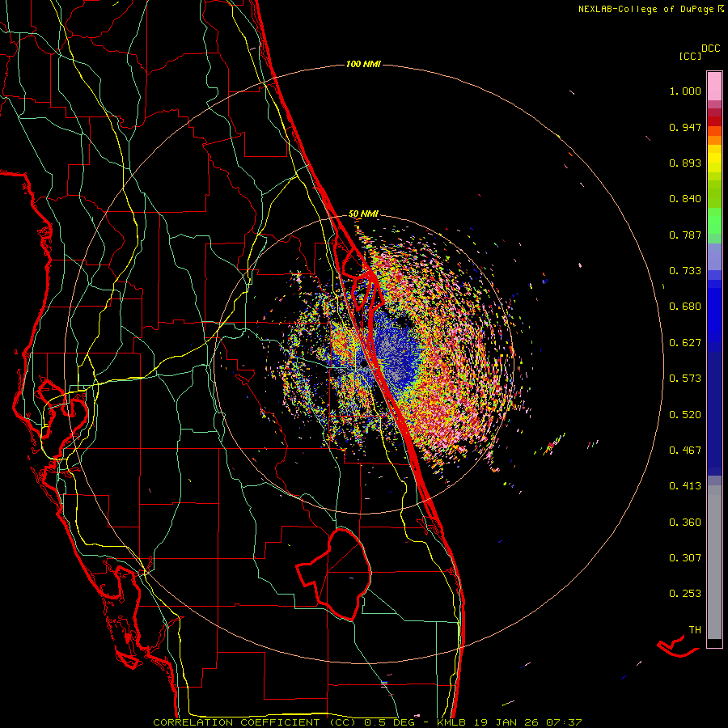Click the 0.520 legend value
Viewport: 728px width, 728px height.
[685, 415]
